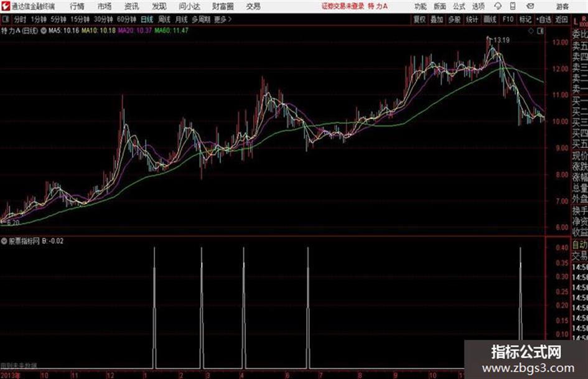
Task: Click the 标记 mark button
Action: click(x=525, y=19)
